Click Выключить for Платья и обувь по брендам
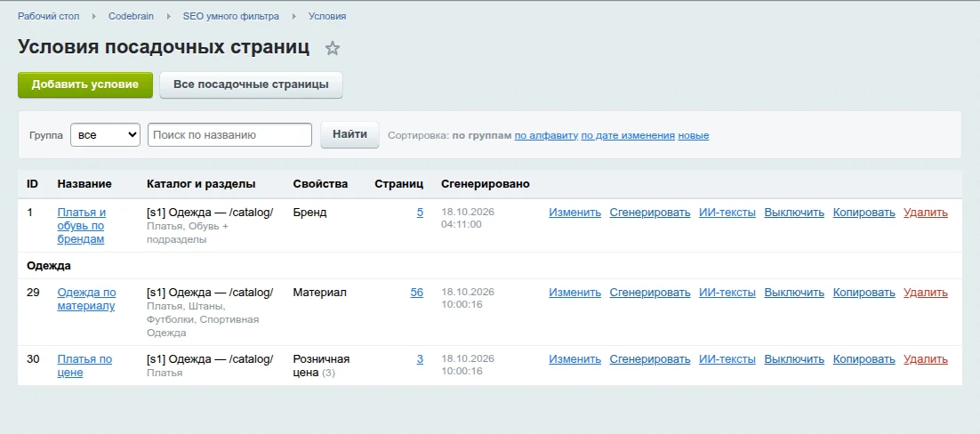Image resolution: width=980 pixels, height=434 pixels. (x=794, y=213)
